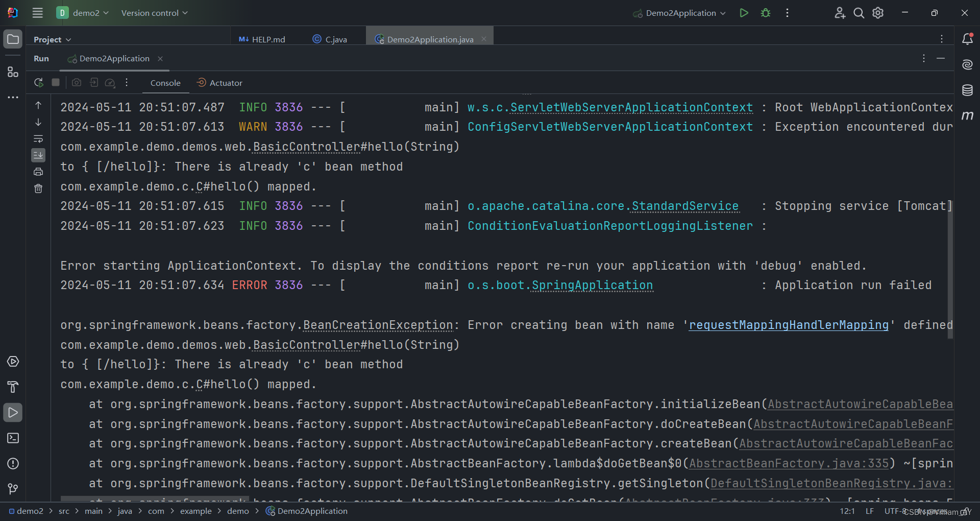Click the demo2 breadcrumb in status bar
Screen dimensions: 980x521
[26, 511]
